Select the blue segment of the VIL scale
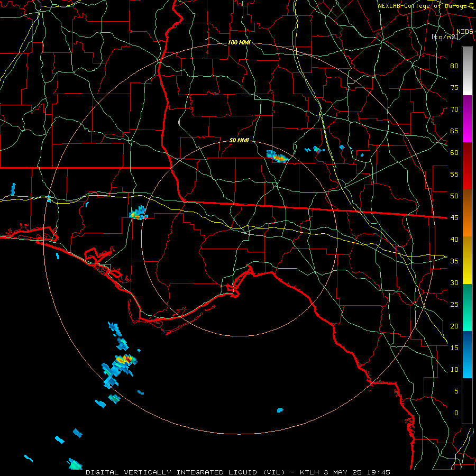 tap(467, 354)
